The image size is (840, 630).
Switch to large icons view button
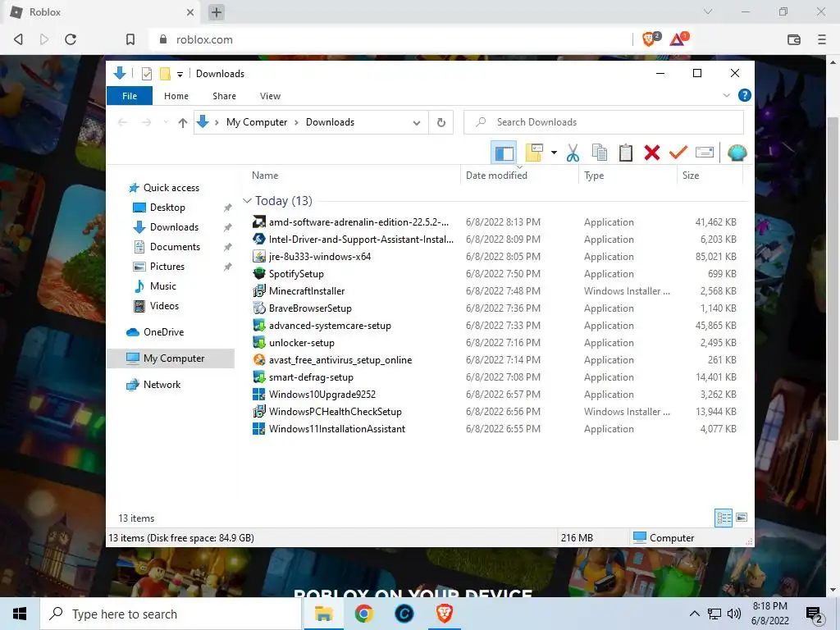[x=742, y=518]
